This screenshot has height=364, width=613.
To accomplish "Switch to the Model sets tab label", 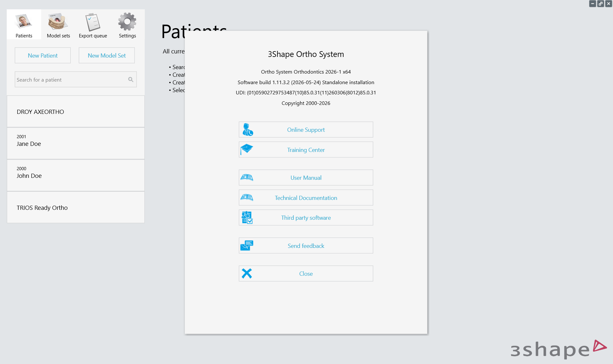I will [58, 36].
